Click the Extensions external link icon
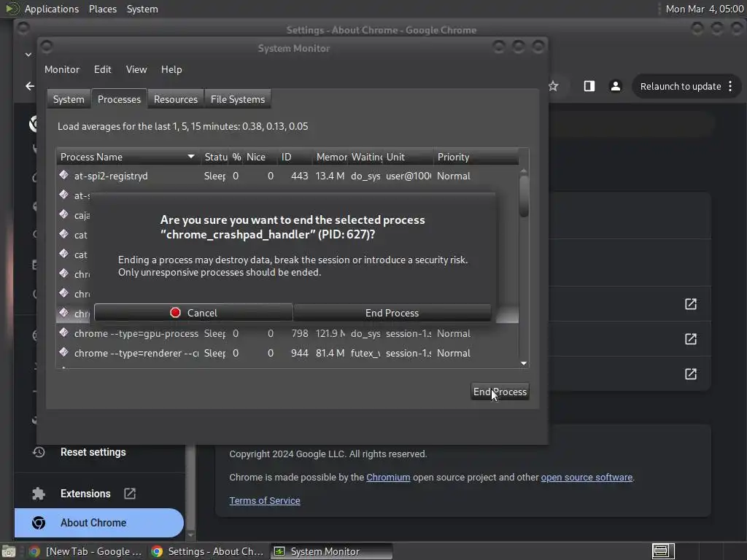 130,494
